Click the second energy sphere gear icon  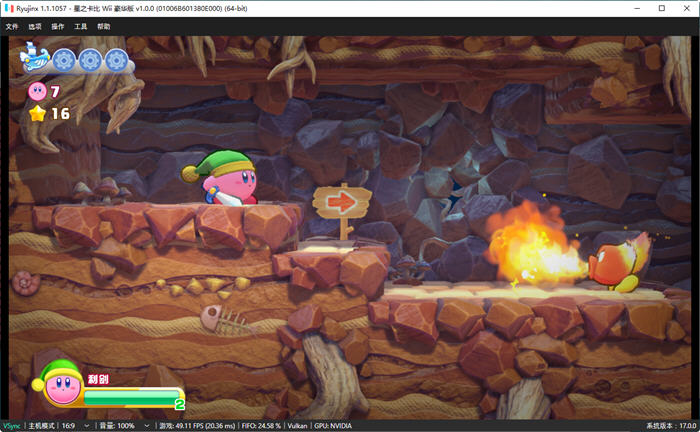(x=90, y=60)
